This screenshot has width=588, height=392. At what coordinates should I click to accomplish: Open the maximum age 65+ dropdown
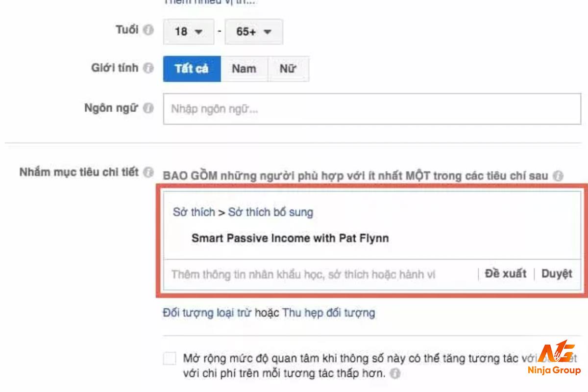tap(254, 31)
